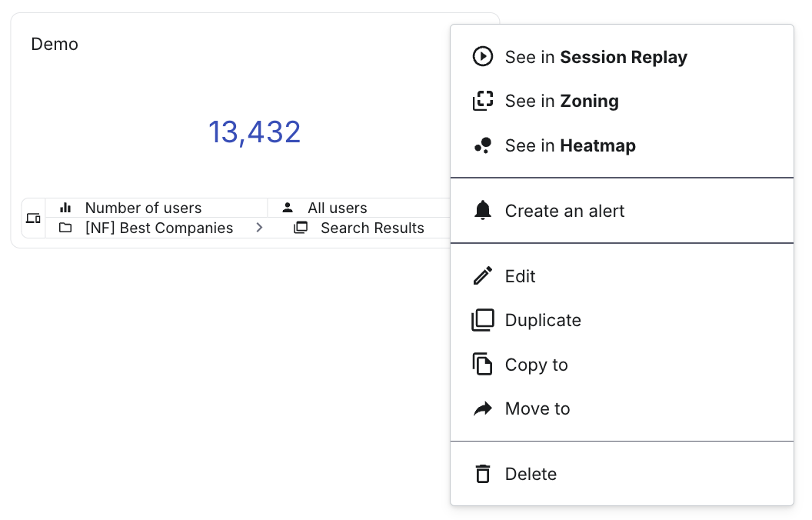This screenshot has height=520, width=812.
Task: Click the bar chart icon beside Number of users
Action: tap(65, 207)
